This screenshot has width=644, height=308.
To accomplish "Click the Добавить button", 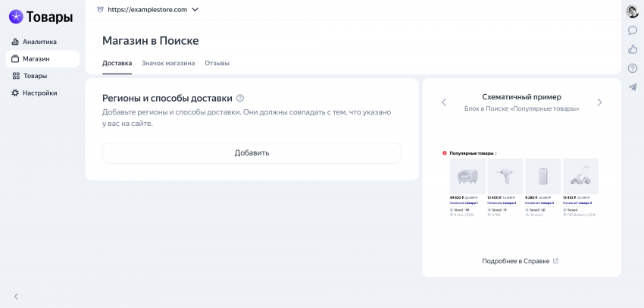I will [252, 152].
